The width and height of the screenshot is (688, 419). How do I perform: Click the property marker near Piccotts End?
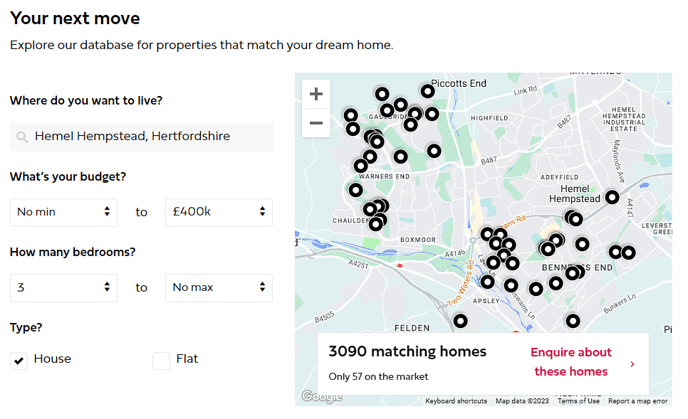(428, 91)
